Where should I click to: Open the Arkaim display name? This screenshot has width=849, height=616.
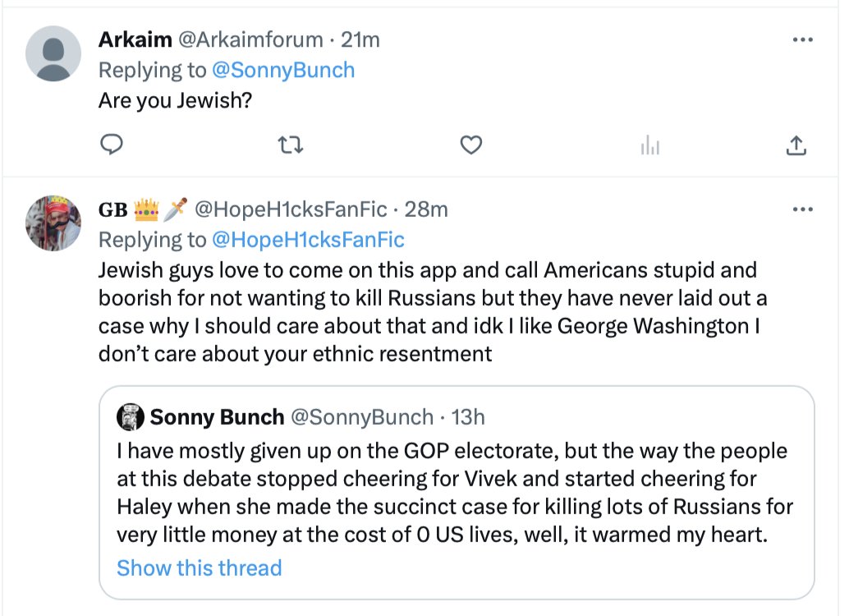coord(135,39)
